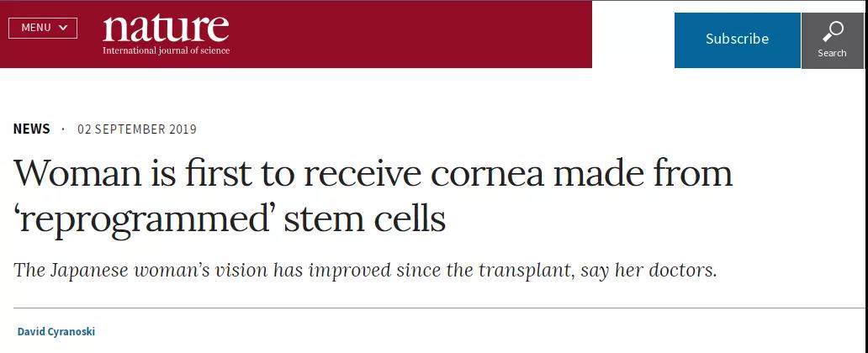Click the date 02 September 2019
This screenshot has height=353, width=868.
click(x=137, y=129)
